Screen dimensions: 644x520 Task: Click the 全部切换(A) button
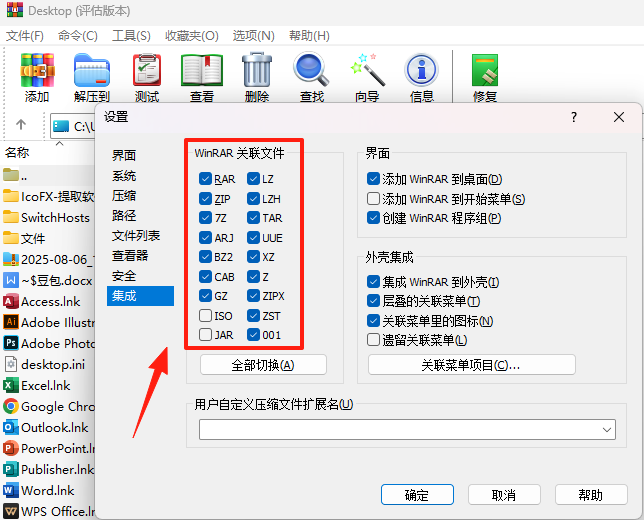pyautogui.click(x=263, y=365)
